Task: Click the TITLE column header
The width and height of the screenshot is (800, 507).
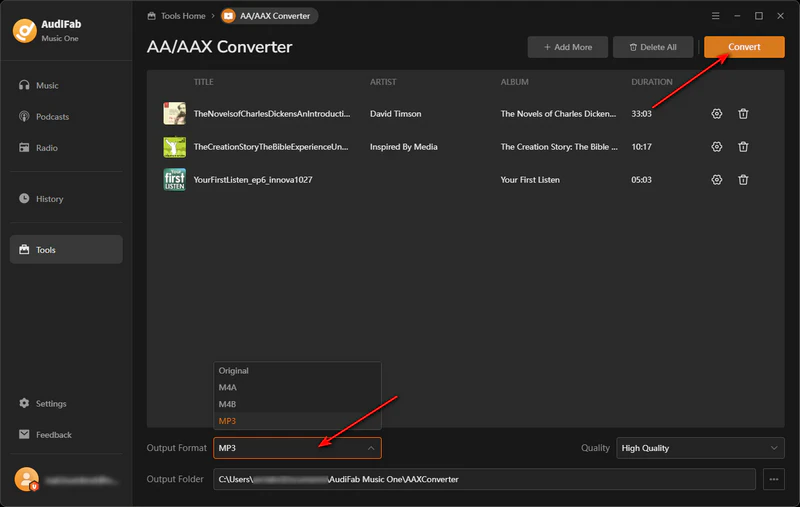Action: [204, 82]
